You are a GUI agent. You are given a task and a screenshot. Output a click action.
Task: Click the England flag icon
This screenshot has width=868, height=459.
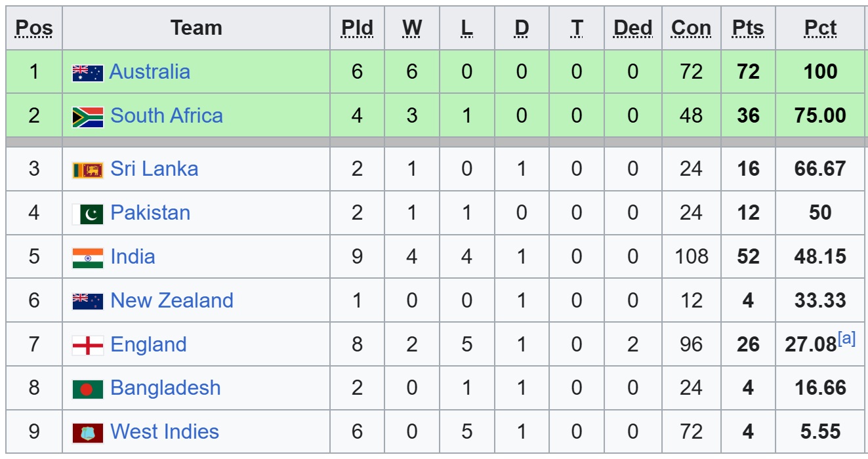click(x=87, y=345)
